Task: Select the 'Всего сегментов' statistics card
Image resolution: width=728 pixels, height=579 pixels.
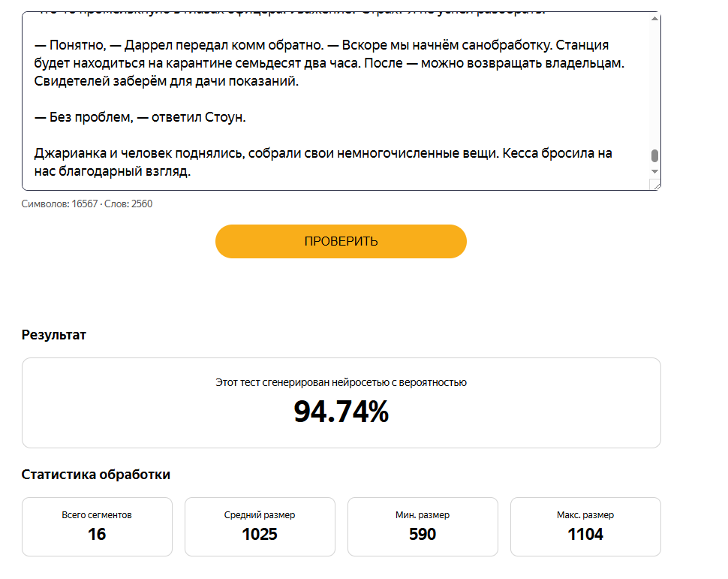Action: pyautogui.click(x=97, y=526)
